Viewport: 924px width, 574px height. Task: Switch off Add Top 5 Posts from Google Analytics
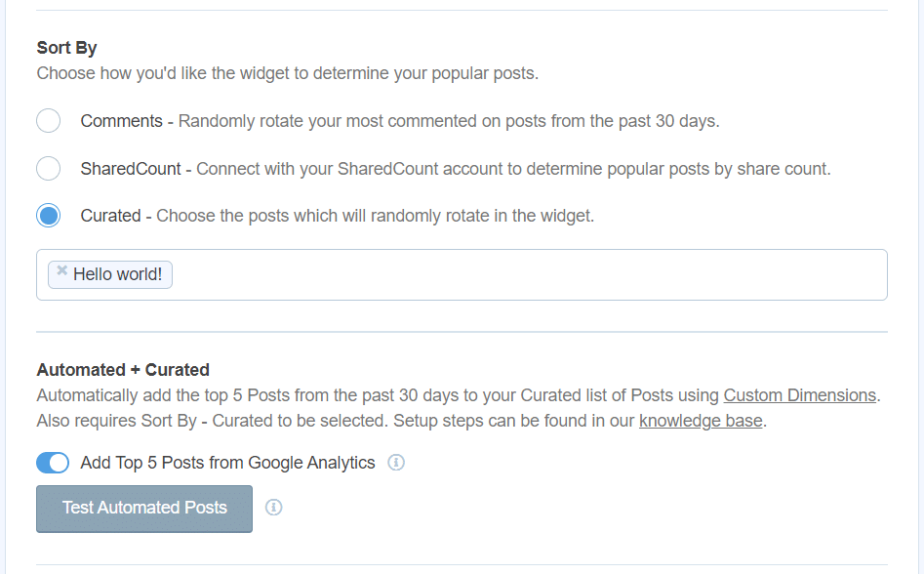point(53,463)
